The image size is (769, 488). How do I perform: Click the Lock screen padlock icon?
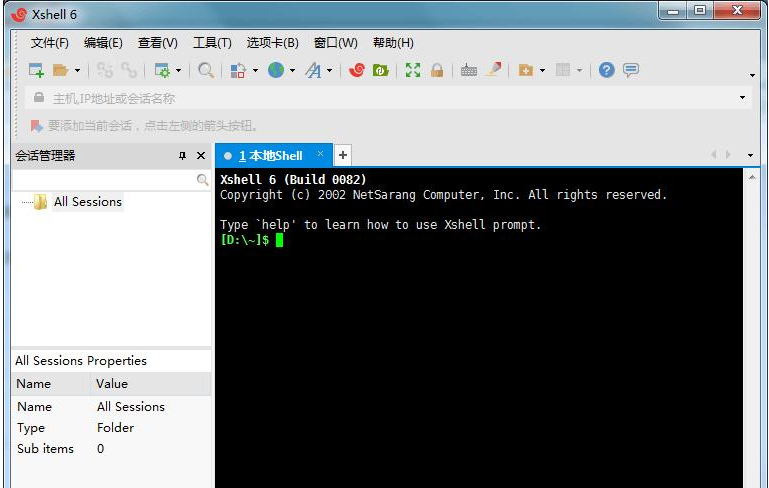[436, 70]
